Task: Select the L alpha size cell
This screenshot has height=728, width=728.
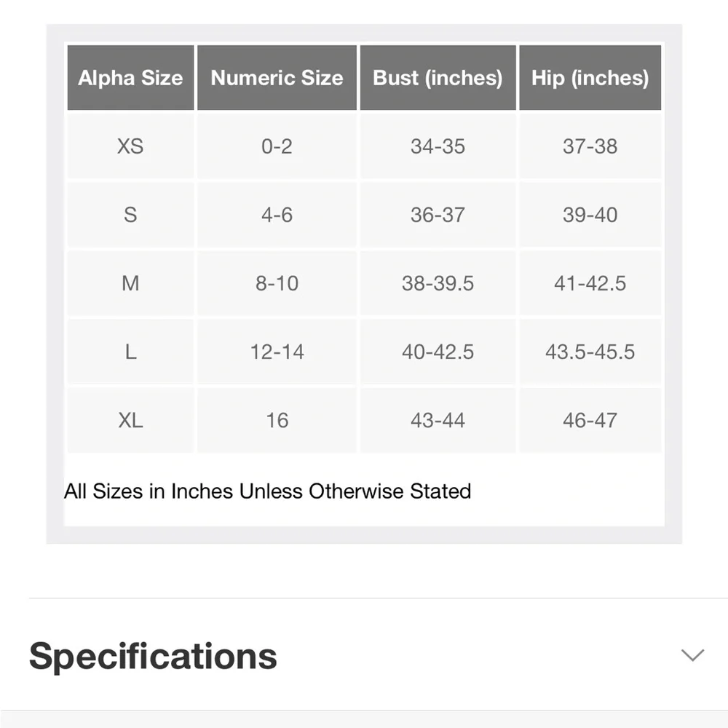Action: pos(130,352)
